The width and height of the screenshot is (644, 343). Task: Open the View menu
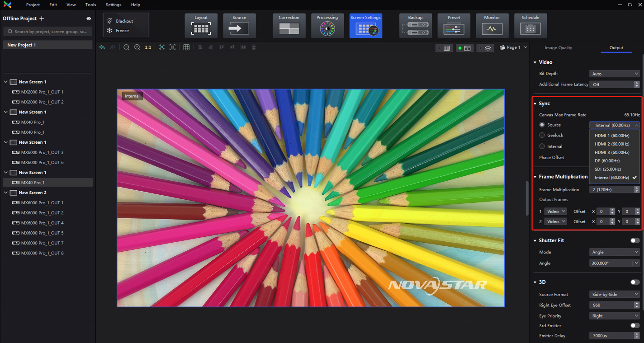[x=71, y=5]
